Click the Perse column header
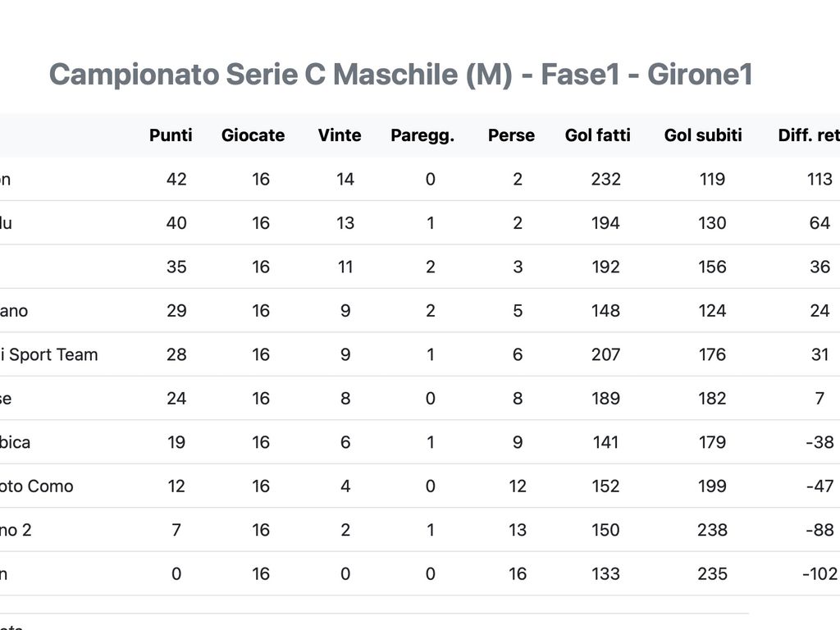This screenshot has height=630, width=840. [x=511, y=135]
